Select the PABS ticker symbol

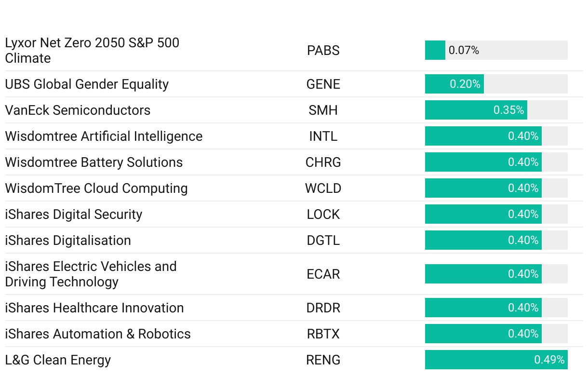point(323,50)
